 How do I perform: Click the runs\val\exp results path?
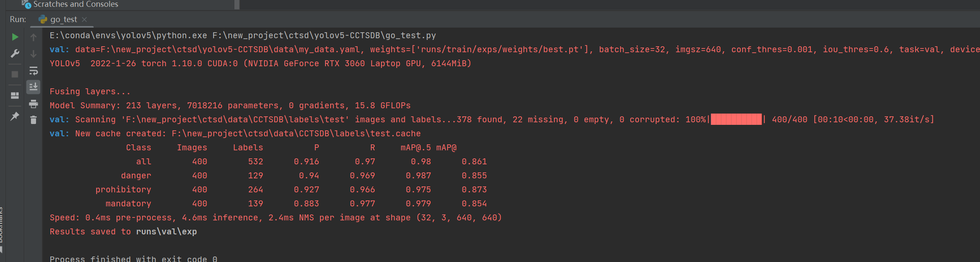tap(166, 232)
